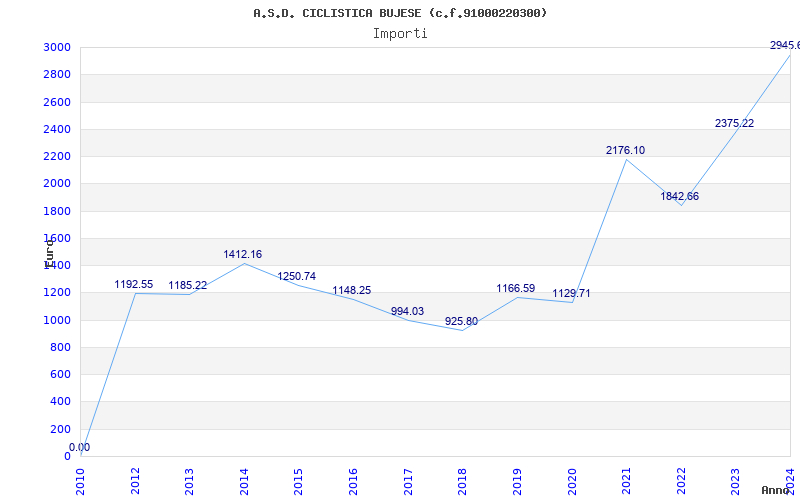Screen dimensions: 800x500
Task: Click the Importi subtitle
Action: [x=400, y=34]
